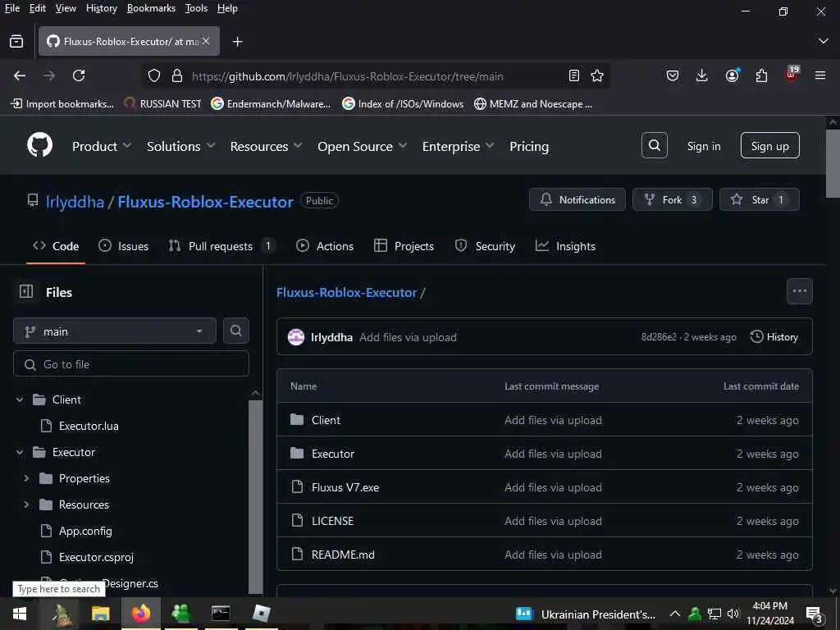The height and width of the screenshot is (630, 840).
Task: Click the Firefox icon on the taskbar
Action: 141,614
